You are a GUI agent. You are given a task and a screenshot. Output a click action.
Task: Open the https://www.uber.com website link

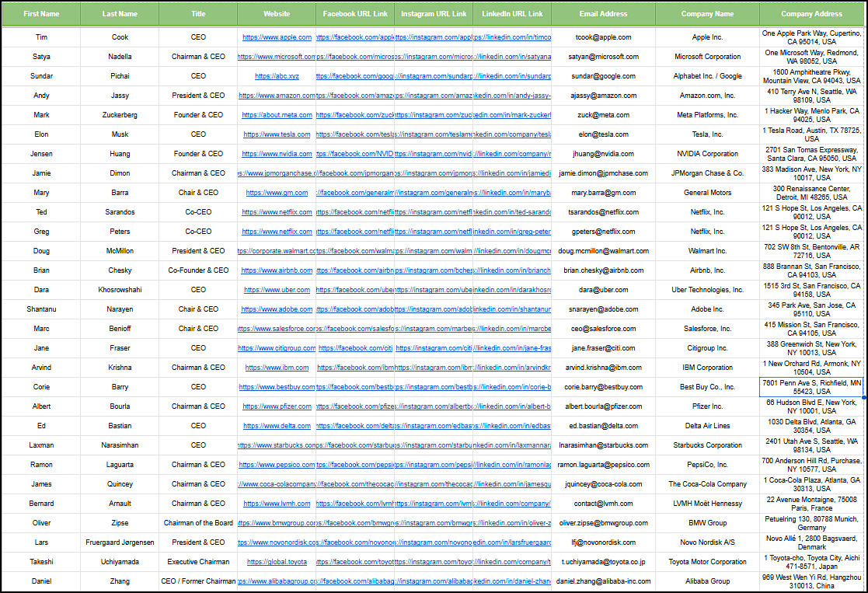click(x=277, y=290)
